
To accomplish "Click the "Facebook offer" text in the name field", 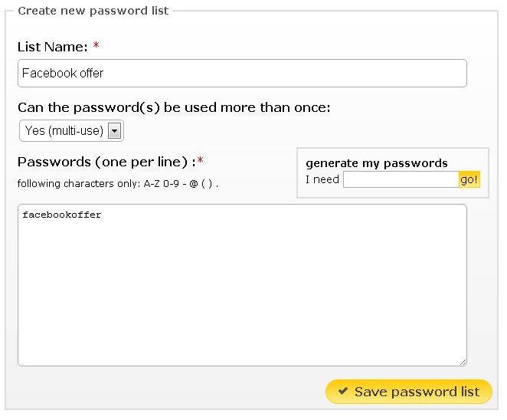I will click(63, 74).
